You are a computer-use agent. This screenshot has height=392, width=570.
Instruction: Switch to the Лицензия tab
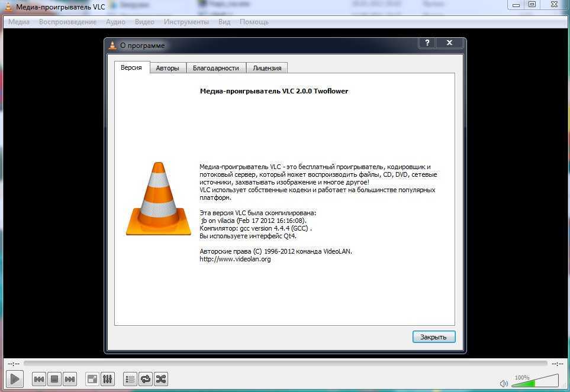(267, 68)
